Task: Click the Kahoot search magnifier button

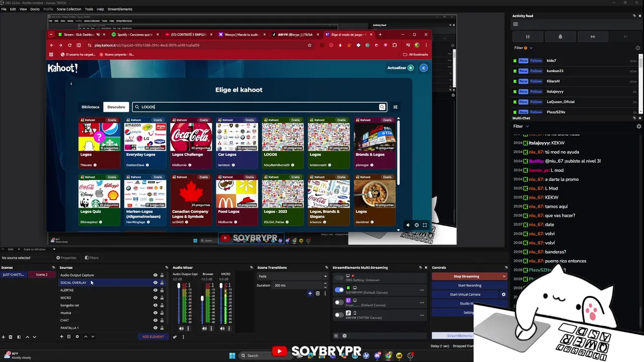Action: [382, 107]
